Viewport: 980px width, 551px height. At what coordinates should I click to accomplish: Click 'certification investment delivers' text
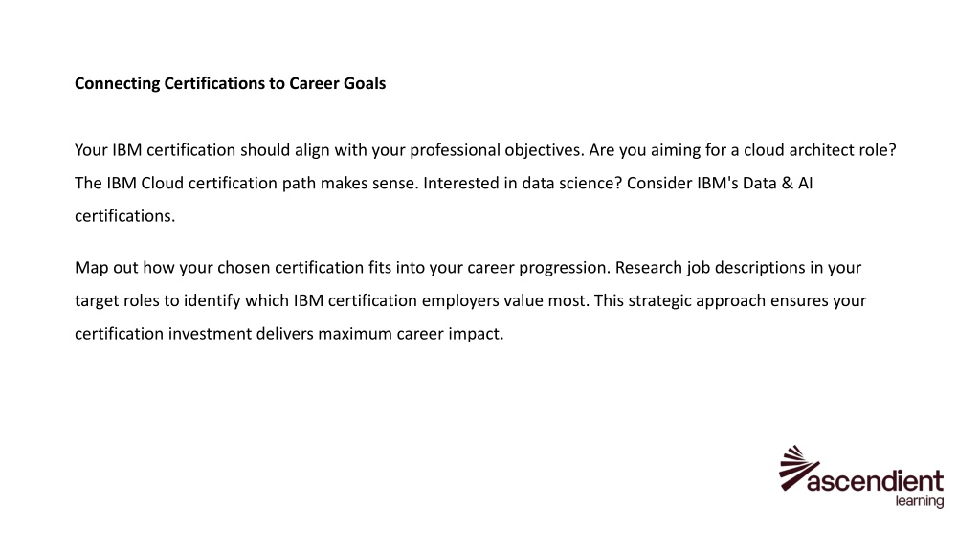(x=194, y=334)
